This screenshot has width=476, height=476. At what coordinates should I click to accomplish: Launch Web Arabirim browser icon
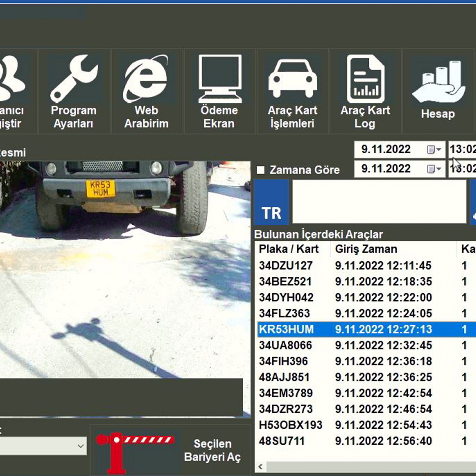146,79
